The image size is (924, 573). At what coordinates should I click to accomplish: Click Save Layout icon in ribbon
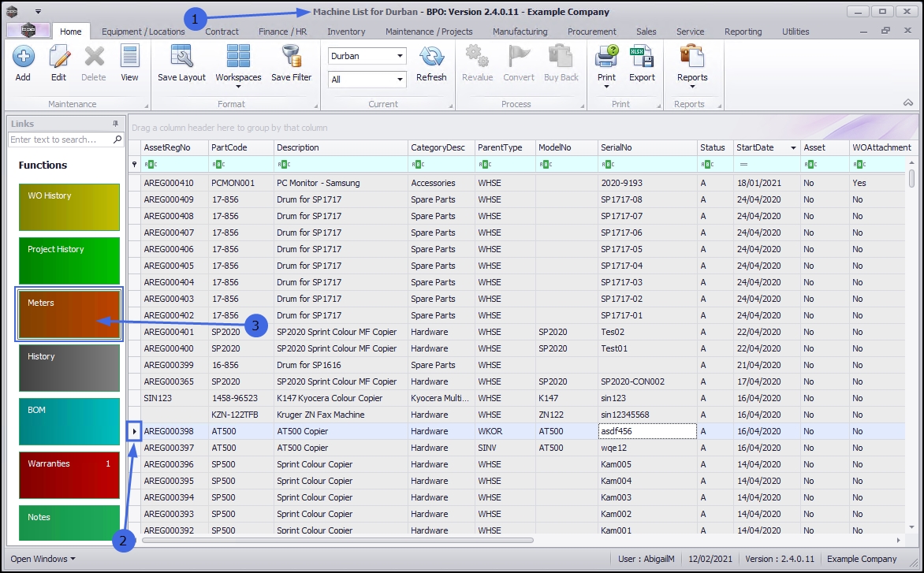181,57
